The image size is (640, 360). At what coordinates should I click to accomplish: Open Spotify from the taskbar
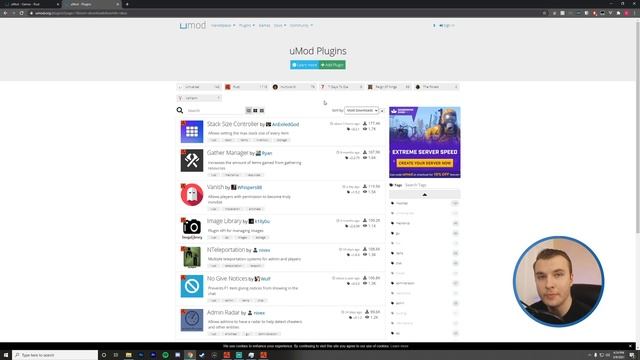165,355
